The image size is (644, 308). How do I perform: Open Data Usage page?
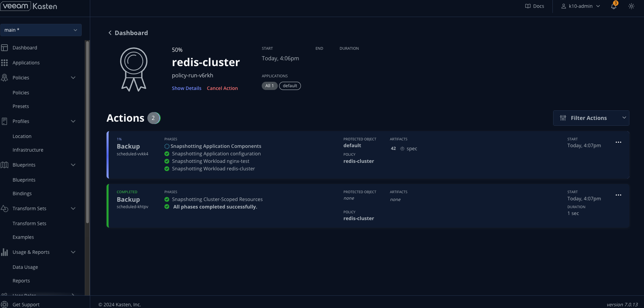click(x=25, y=267)
